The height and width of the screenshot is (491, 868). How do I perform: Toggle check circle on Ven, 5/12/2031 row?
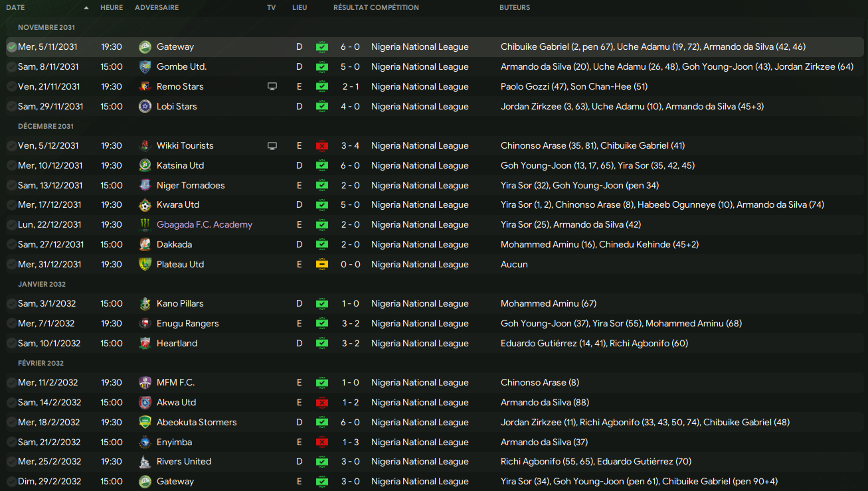pyautogui.click(x=11, y=145)
